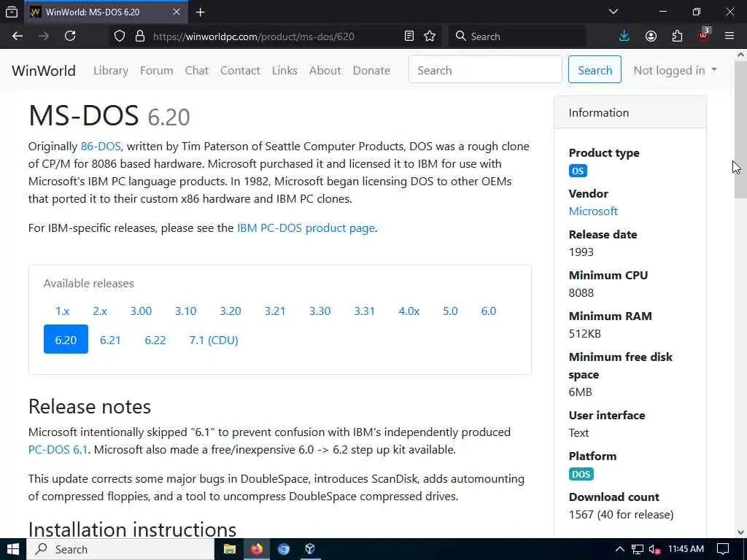Select the 2.x release
This screenshot has height=560, width=747.
click(99, 311)
